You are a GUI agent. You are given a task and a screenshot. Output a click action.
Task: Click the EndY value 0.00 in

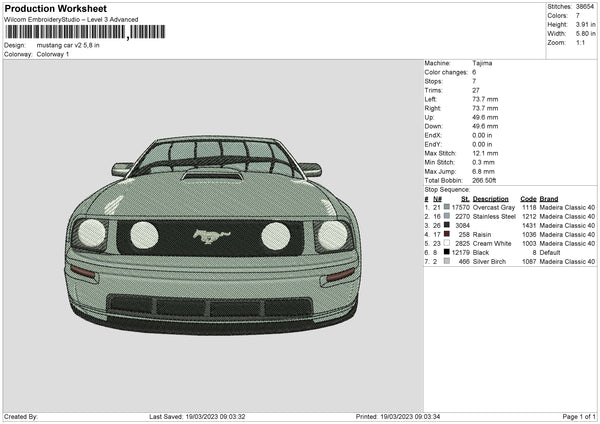[482, 144]
